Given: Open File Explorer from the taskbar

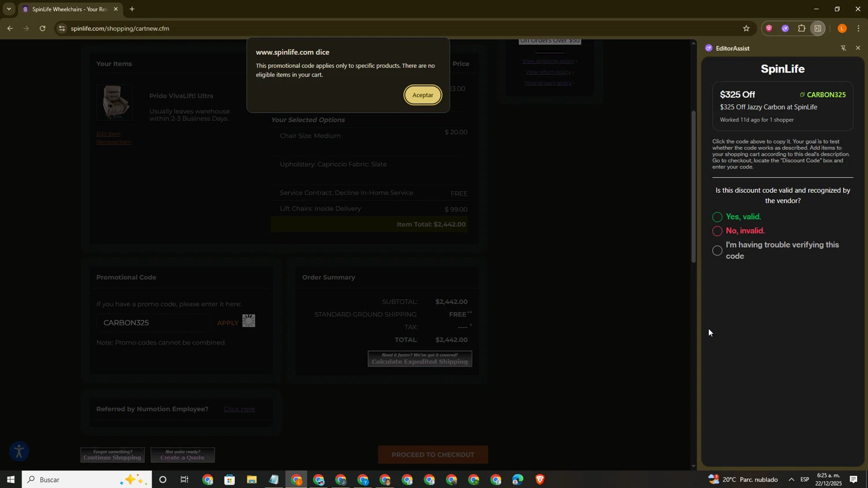Looking at the screenshot, I should click(252, 479).
